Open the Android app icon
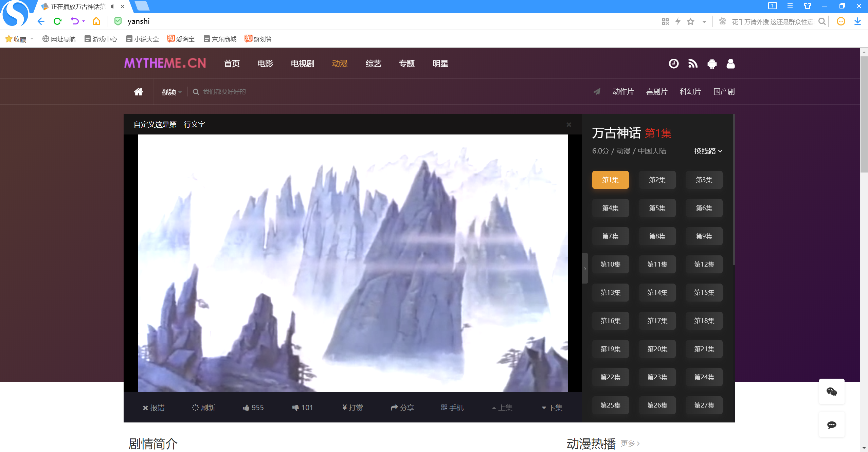868x452 pixels. point(712,64)
